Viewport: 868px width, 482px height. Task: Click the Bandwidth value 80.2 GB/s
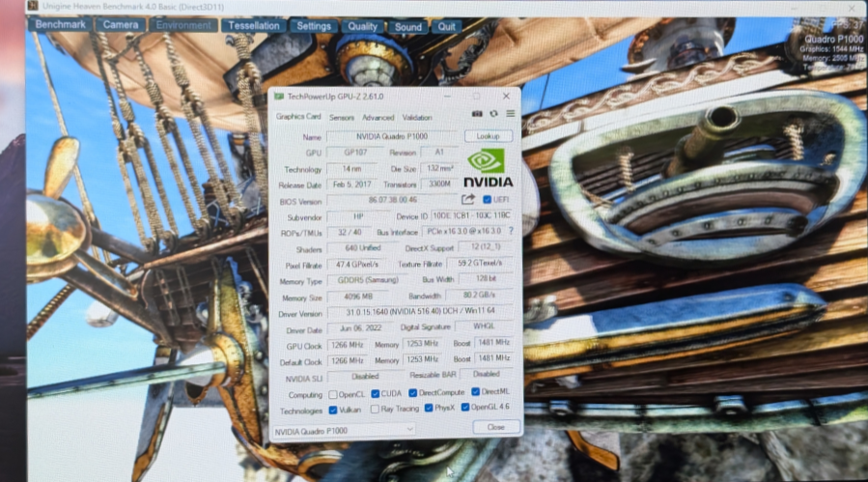[x=480, y=295]
